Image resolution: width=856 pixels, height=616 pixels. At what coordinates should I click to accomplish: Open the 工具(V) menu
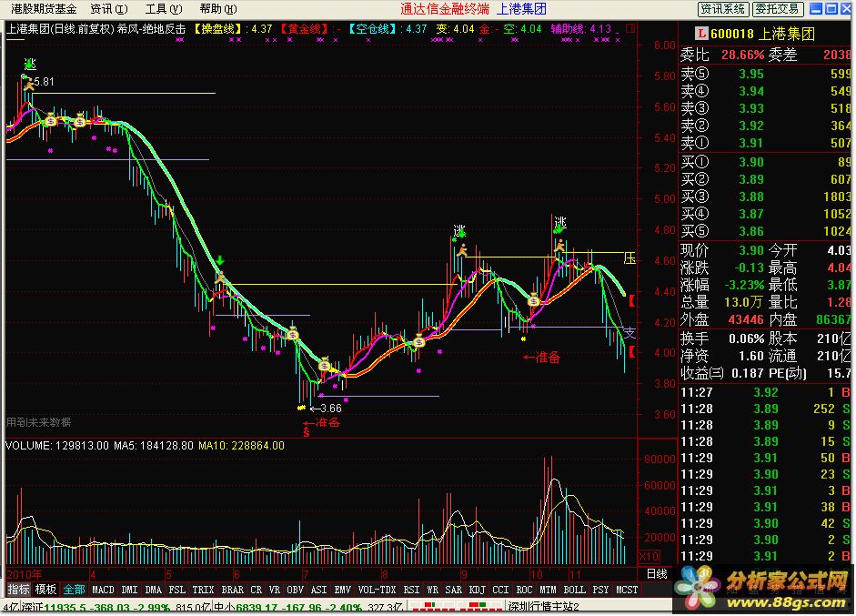point(163,9)
